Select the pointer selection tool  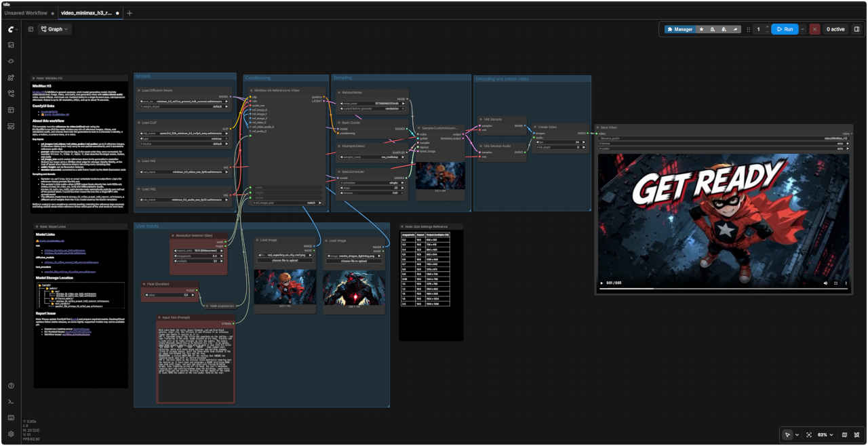point(787,434)
